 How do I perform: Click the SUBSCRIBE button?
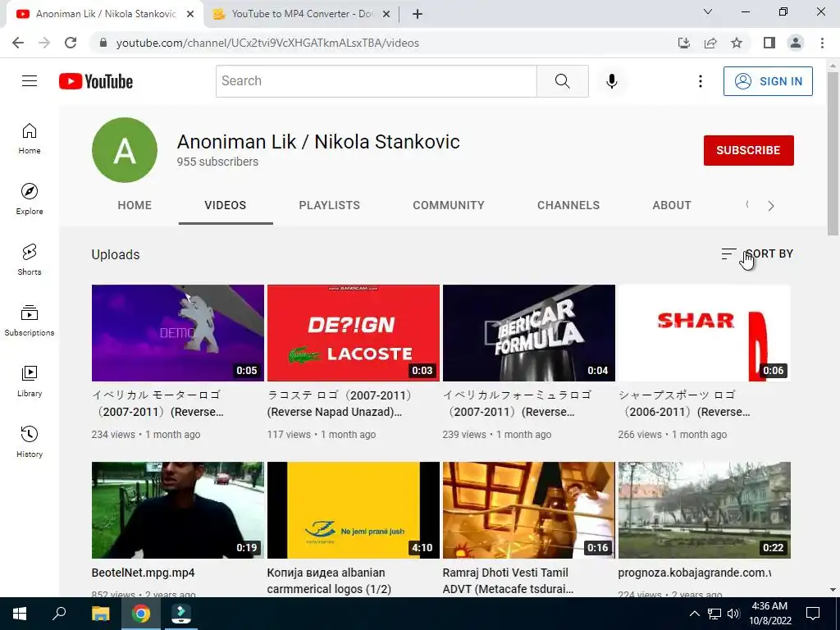[x=748, y=151]
